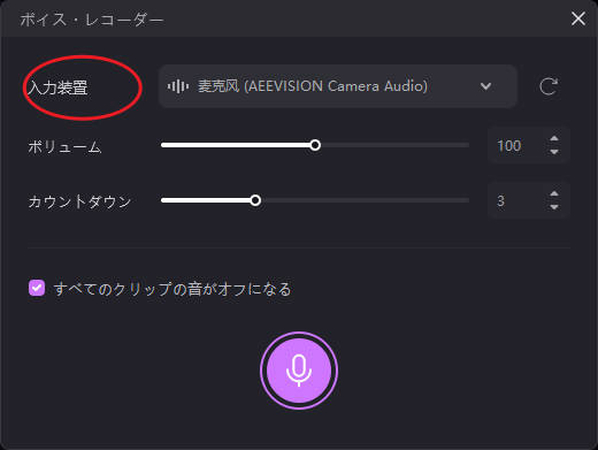The height and width of the screenshot is (450, 598).
Task: Increase countdown with the up stepper arrow
Action: [554, 194]
